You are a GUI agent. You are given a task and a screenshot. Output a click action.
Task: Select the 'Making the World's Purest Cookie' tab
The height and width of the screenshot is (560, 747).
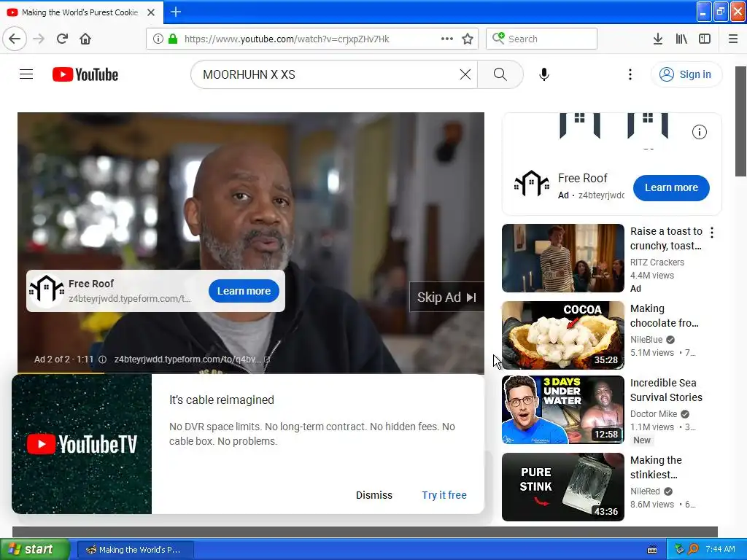point(81,12)
